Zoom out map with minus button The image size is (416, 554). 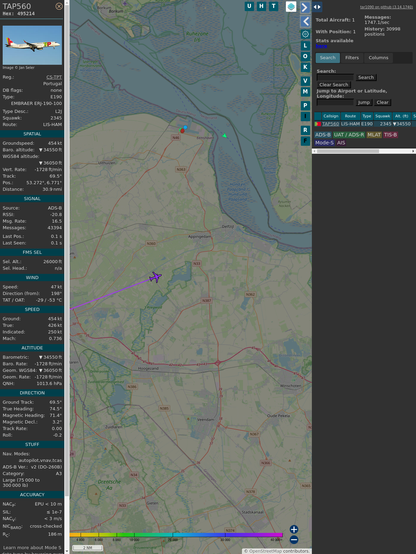(294, 540)
